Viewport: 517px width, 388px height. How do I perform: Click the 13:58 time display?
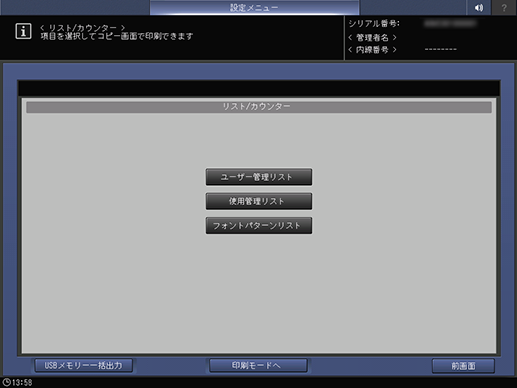tap(22, 382)
